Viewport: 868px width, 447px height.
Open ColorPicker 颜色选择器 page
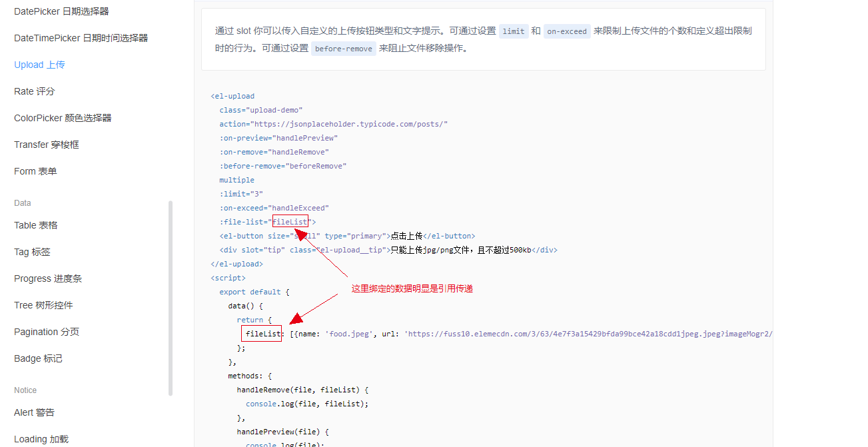click(63, 118)
